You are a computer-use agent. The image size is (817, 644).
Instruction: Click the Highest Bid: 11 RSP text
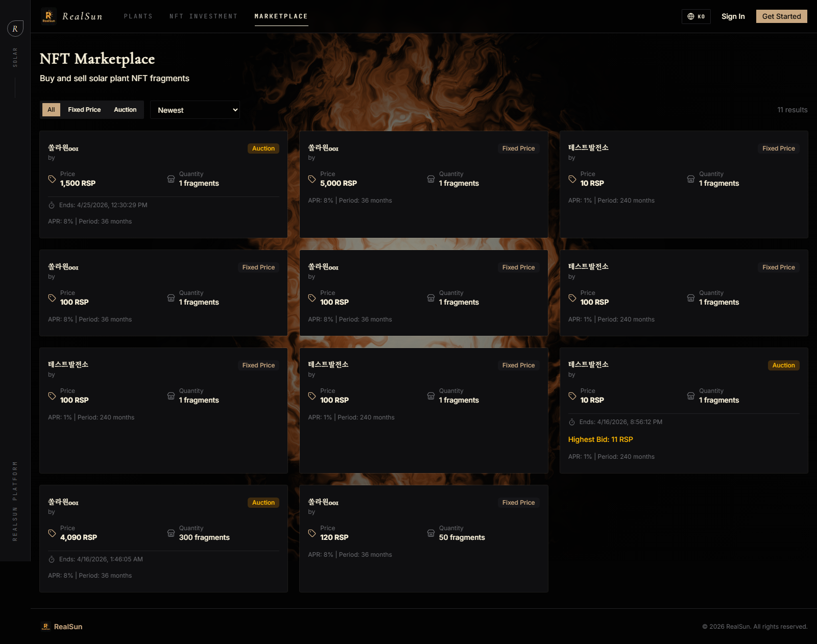600,439
